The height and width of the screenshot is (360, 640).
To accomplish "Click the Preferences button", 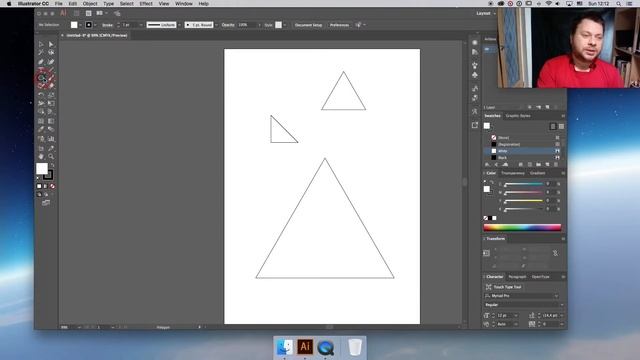I will [x=339, y=25].
